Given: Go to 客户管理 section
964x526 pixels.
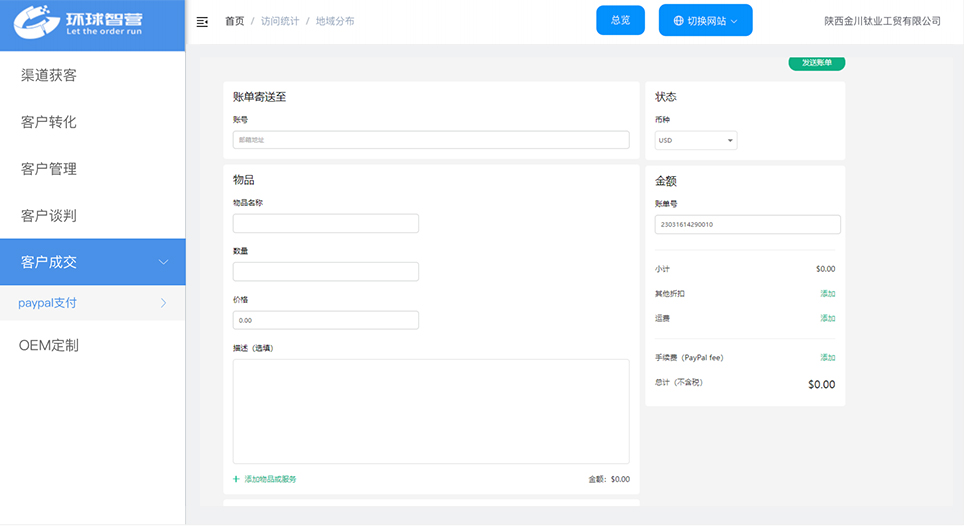Looking at the screenshot, I should [49, 169].
